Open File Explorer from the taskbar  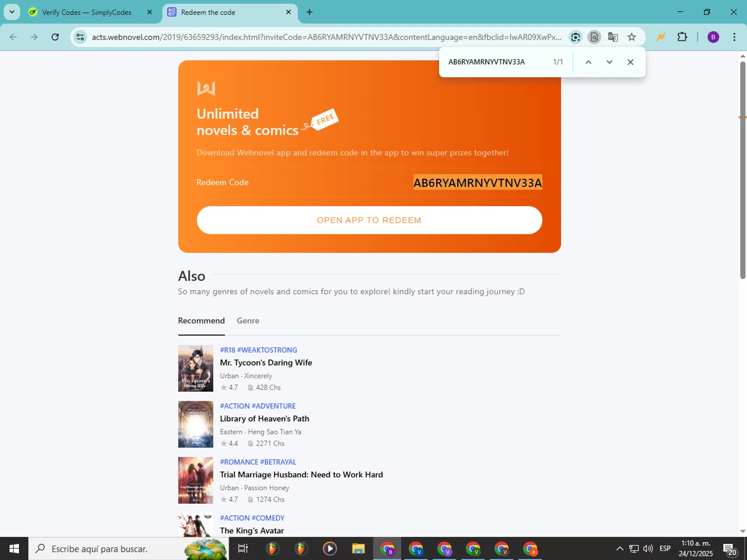coord(359,549)
